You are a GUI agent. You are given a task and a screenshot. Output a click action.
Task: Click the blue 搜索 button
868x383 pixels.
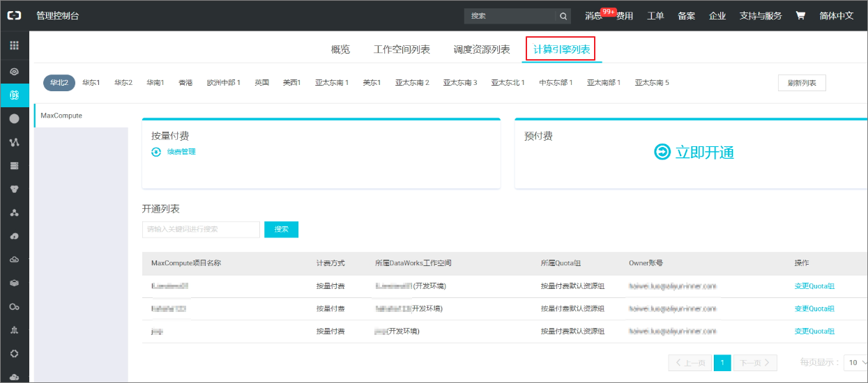281,229
